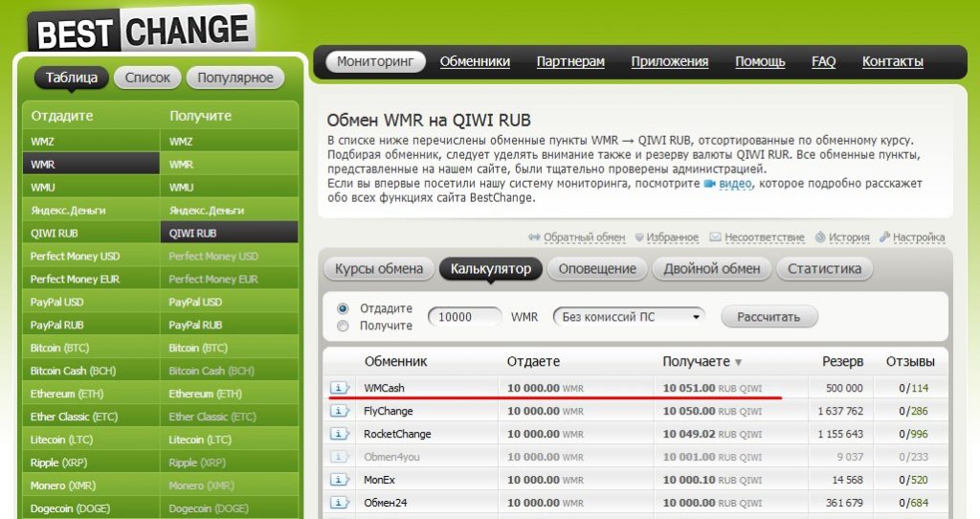Viewport: 980px width, 519px height.
Task: Switch to the Список tab
Action: 147,78
